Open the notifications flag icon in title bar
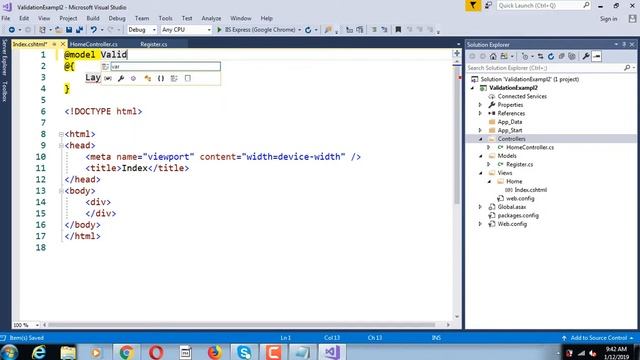This screenshot has height=360, width=640. (473, 6)
